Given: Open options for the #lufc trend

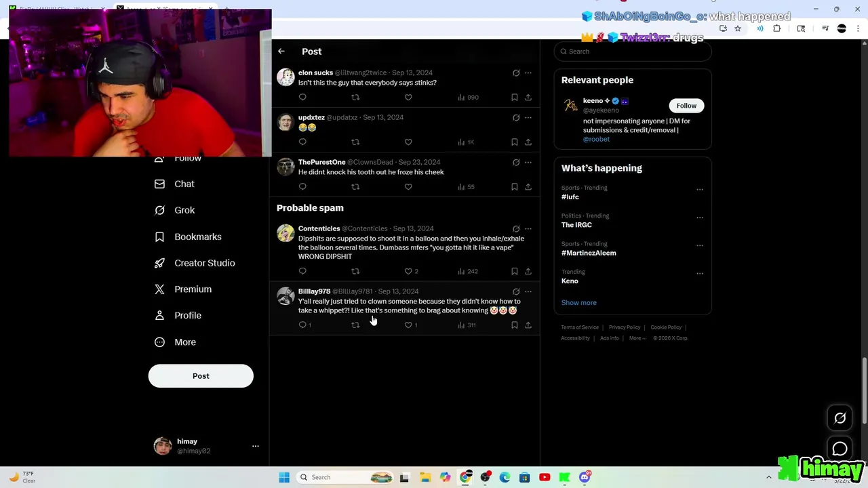Looking at the screenshot, I should click(x=700, y=190).
